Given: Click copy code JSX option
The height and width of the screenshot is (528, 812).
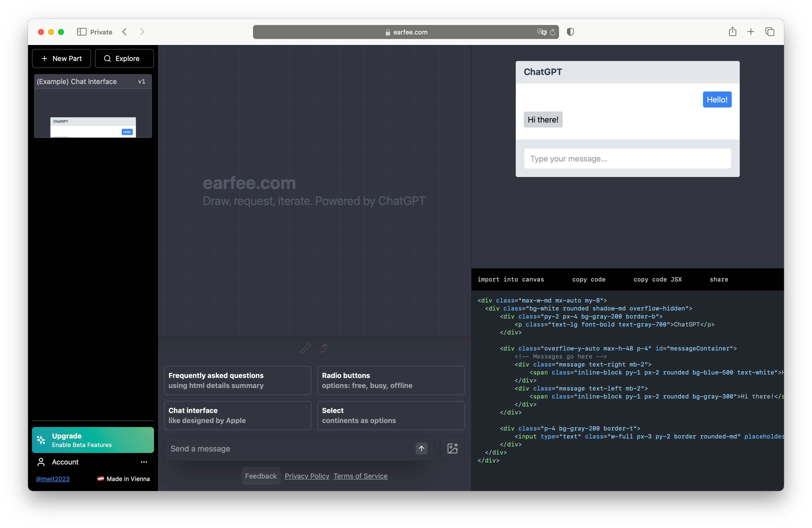Looking at the screenshot, I should point(657,280).
